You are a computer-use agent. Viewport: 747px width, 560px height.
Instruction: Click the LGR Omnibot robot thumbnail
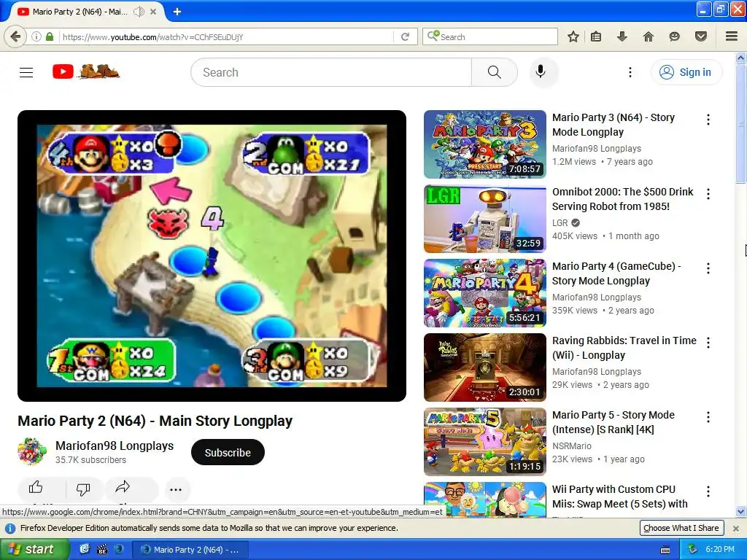[x=485, y=219]
